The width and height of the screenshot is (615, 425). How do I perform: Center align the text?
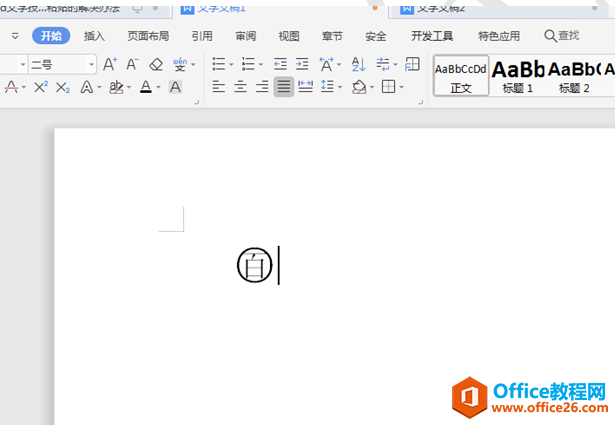click(240, 87)
